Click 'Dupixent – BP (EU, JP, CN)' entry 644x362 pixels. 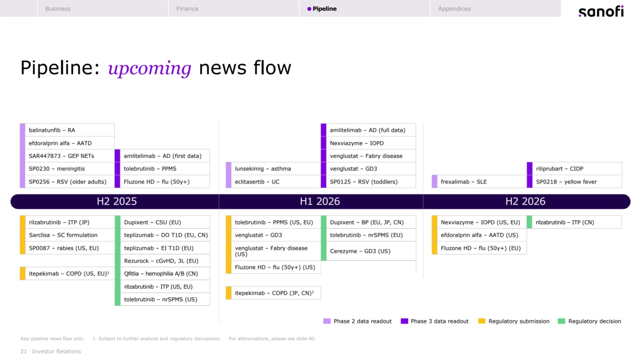point(368,222)
